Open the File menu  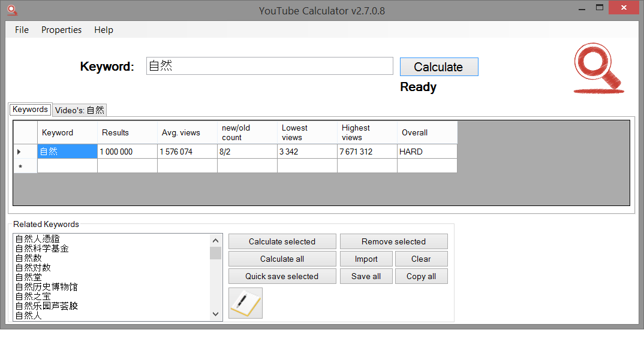click(22, 30)
